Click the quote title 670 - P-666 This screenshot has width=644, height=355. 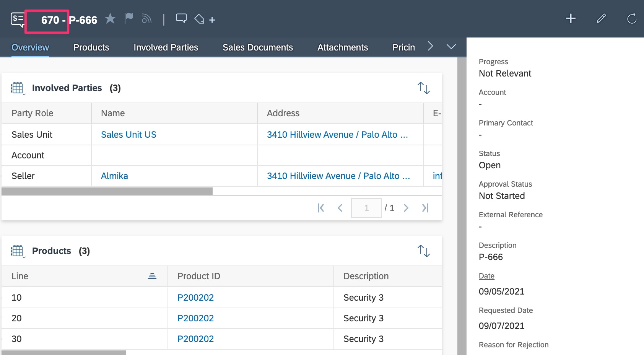69,20
